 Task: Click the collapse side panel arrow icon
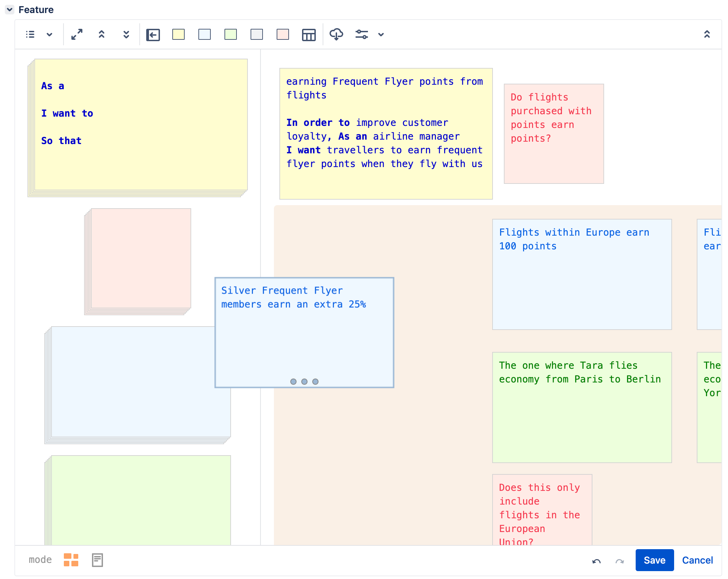153,35
